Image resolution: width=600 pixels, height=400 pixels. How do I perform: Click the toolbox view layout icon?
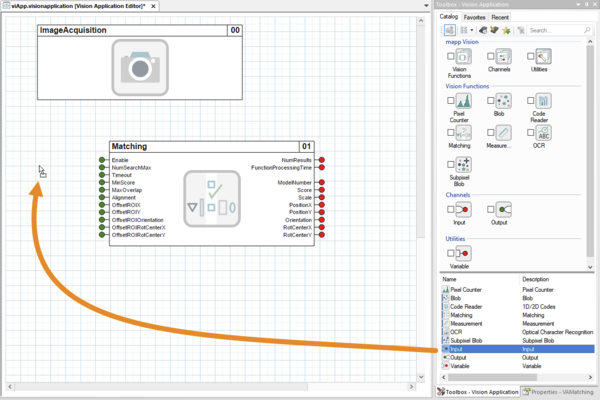(x=464, y=30)
